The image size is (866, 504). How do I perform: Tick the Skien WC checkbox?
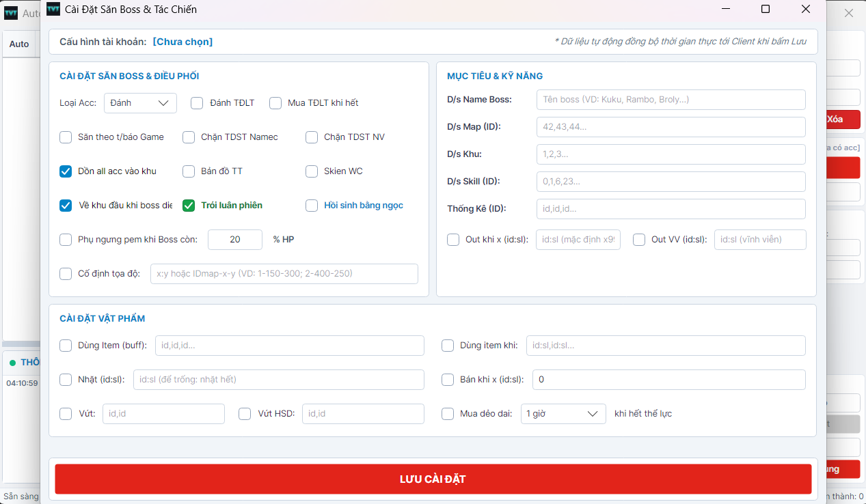(312, 171)
